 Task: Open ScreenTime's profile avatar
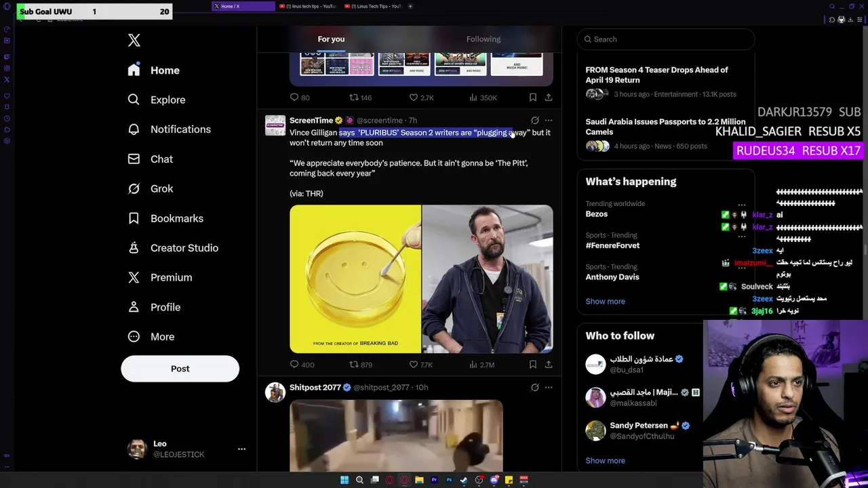(275, 125)
